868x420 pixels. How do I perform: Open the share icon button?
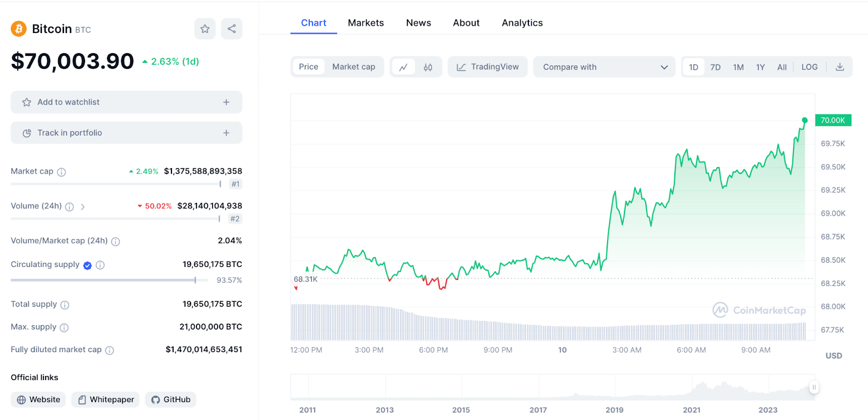pyautogui.click(x=232, y=29)
